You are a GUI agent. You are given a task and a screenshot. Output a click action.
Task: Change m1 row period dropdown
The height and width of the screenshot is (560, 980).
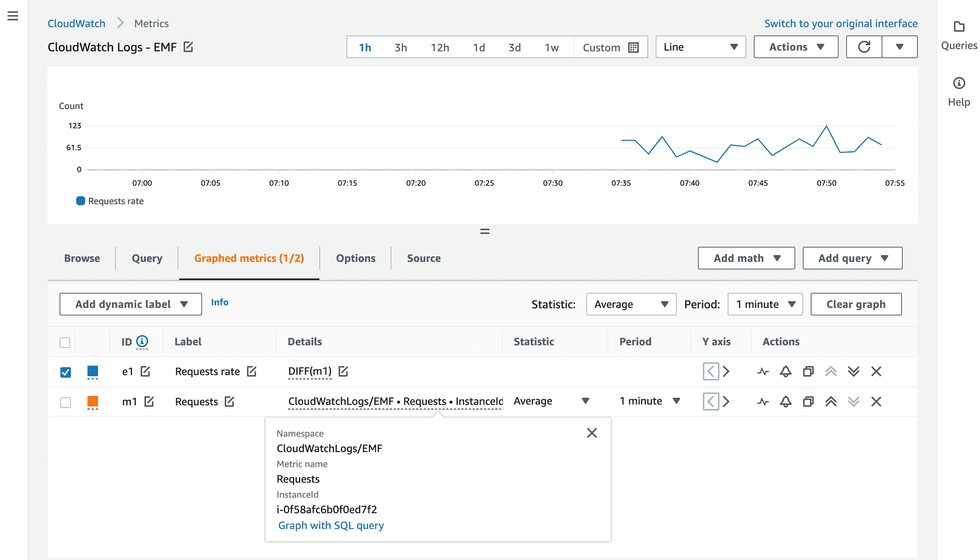point(650,401)
